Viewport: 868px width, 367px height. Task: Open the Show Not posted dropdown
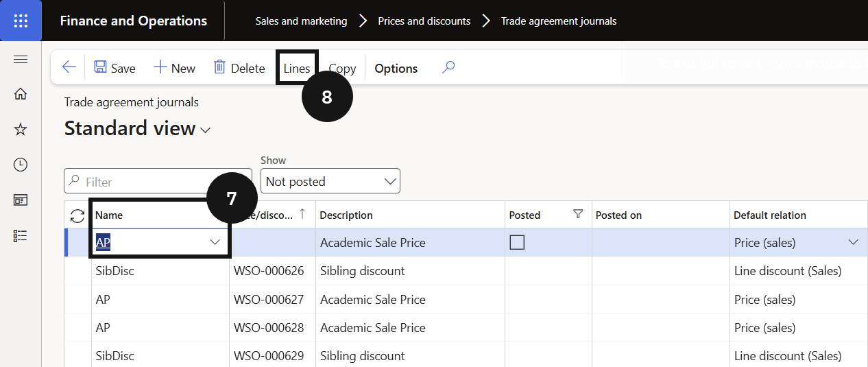330,181
